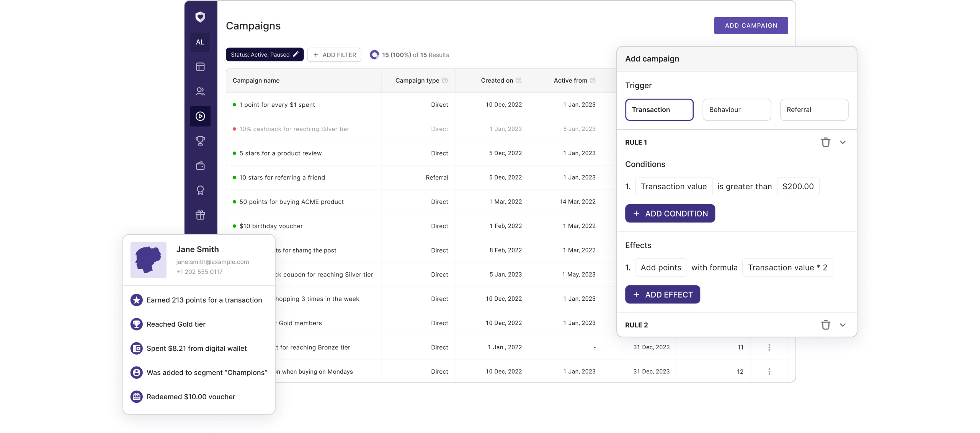This screenshot has height=433, width=980.
Task: Select the Customers icon in the sidebar
Action: click(200, 91)
